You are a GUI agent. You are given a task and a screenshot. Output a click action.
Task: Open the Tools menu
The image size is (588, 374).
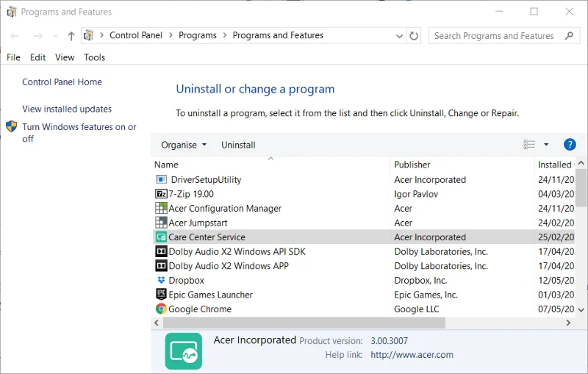click(95, 57)
